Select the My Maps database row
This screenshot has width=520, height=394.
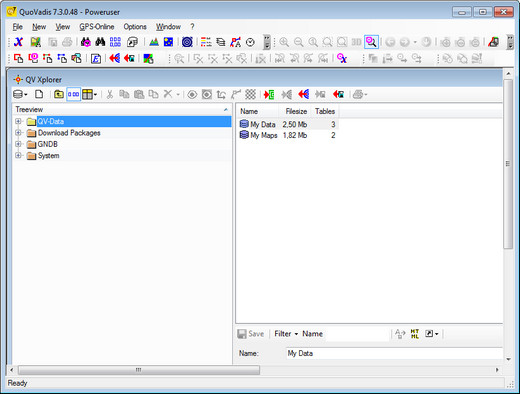288,135
